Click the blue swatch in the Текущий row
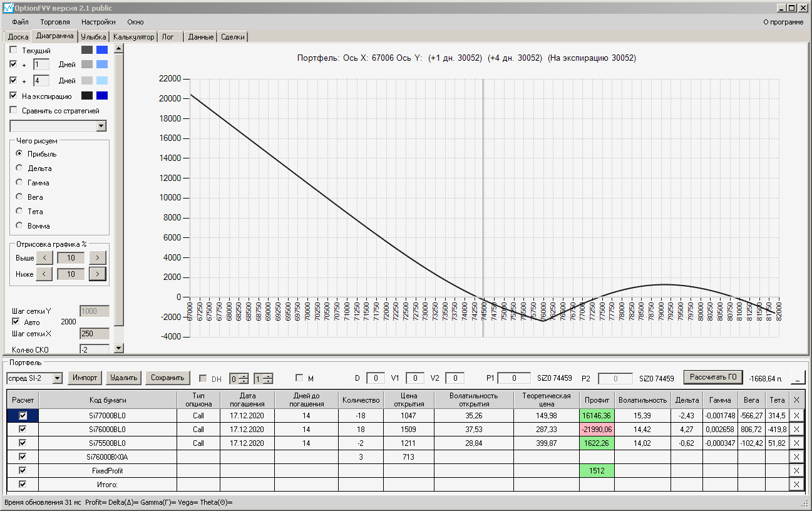 click(102, 49)
